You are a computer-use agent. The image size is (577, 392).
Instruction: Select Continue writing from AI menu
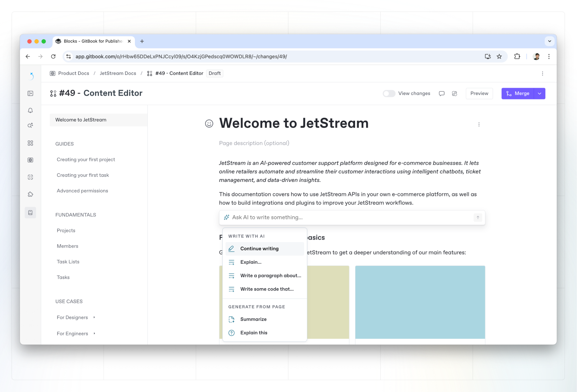click(x=259, y=249)
